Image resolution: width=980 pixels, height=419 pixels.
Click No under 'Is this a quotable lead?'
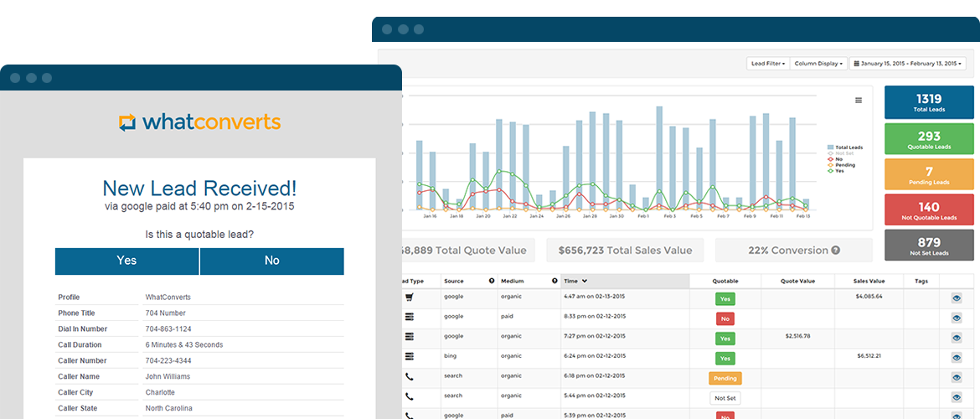point(272,261)
